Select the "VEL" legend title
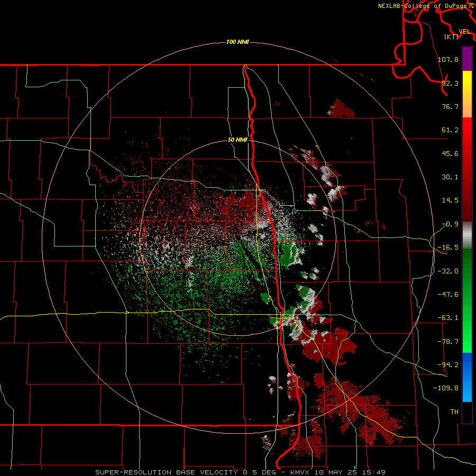The image size is (476, 476). 464,32
